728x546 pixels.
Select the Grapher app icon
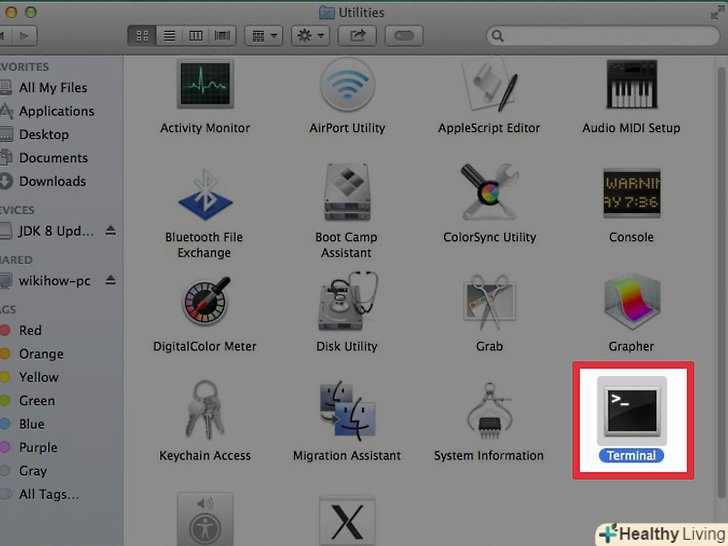[631, 302]
